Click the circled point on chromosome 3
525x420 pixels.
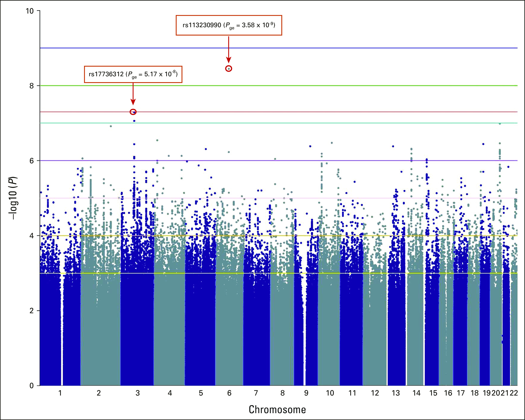coord(133,112)
